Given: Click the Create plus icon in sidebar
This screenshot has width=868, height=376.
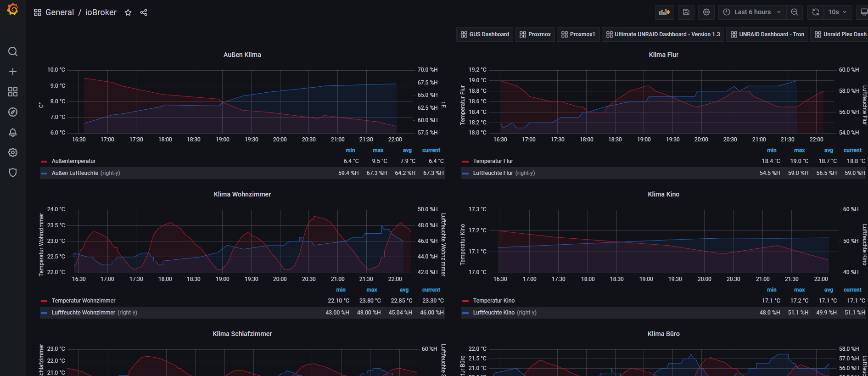Looking at the screenshot, I should click(x=13, y=72).
